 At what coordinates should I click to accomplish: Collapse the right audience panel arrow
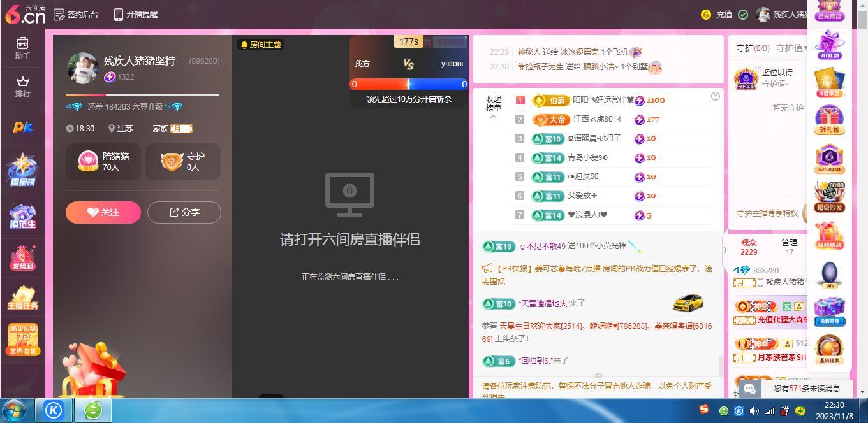pos(725,250)
